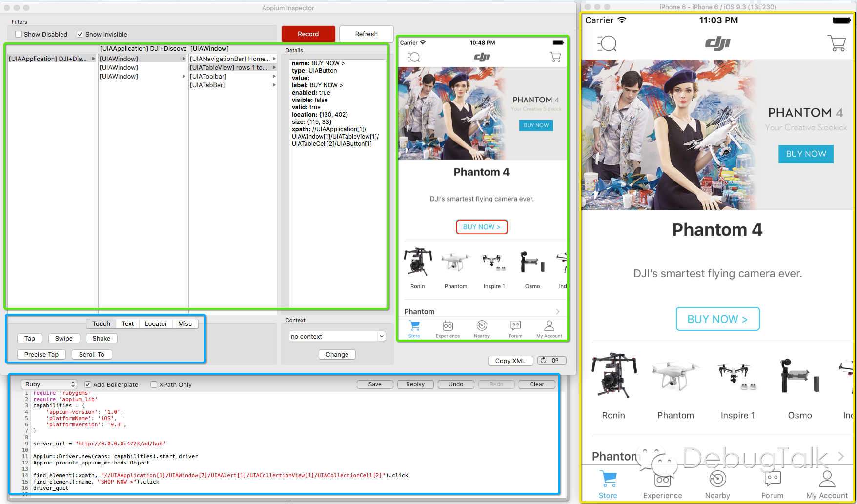Select the first [UIAWindow] row in tree
This screenshot has height=504, width=857.
[143, 59]
